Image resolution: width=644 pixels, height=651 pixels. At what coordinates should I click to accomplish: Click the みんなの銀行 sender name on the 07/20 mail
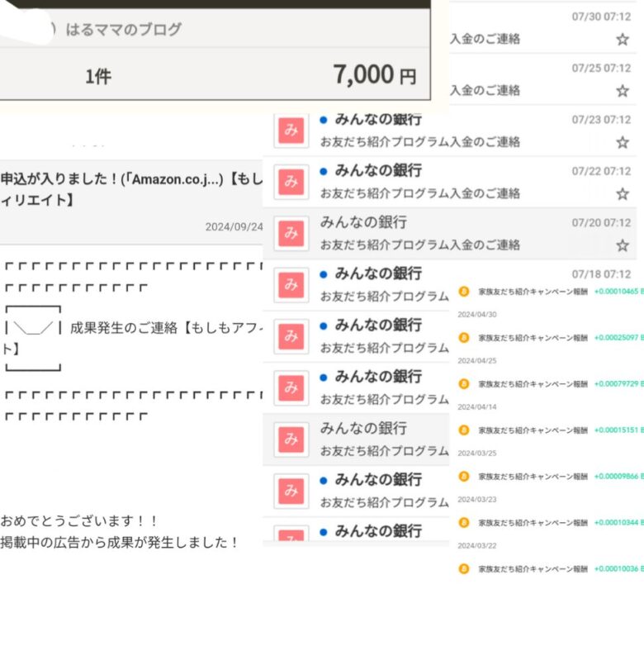[363, 222]
